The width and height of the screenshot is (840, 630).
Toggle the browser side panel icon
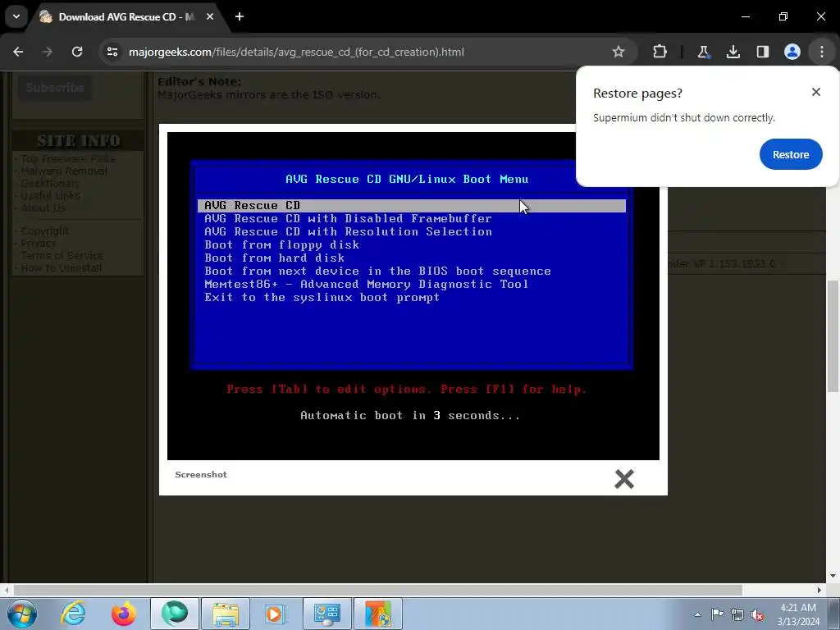pyautogui.click(x=762, y=52)
